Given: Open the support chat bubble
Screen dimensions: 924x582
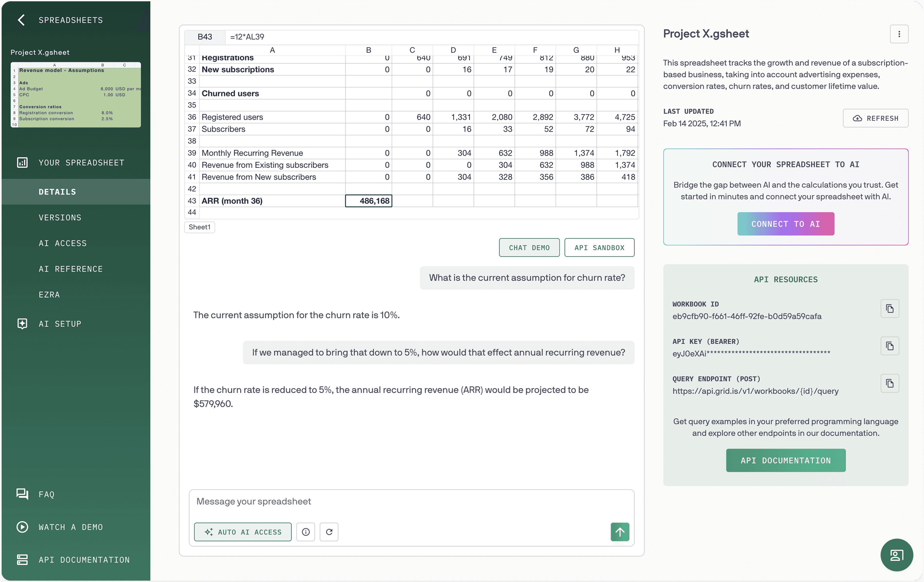Looking at the screenshot, I should click(x=896, y=555).
